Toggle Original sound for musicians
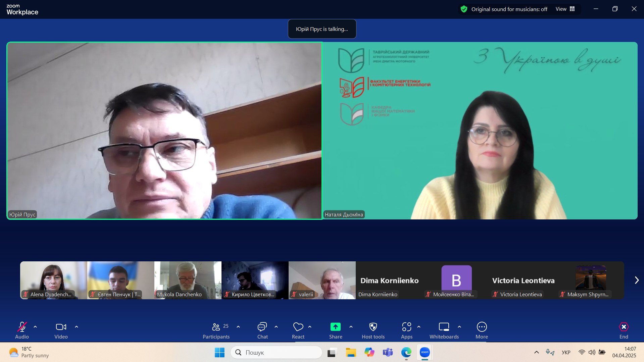 pyautogui.click(x=509, y=9)
